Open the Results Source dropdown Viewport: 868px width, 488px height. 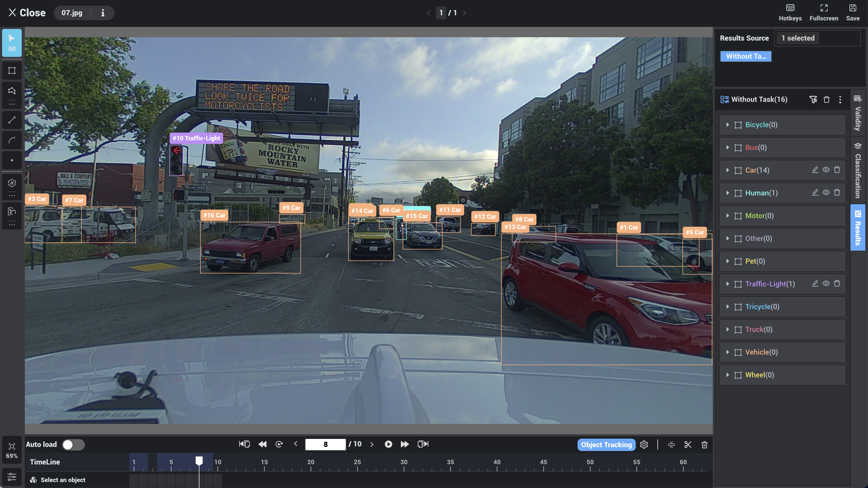[818, 38]
